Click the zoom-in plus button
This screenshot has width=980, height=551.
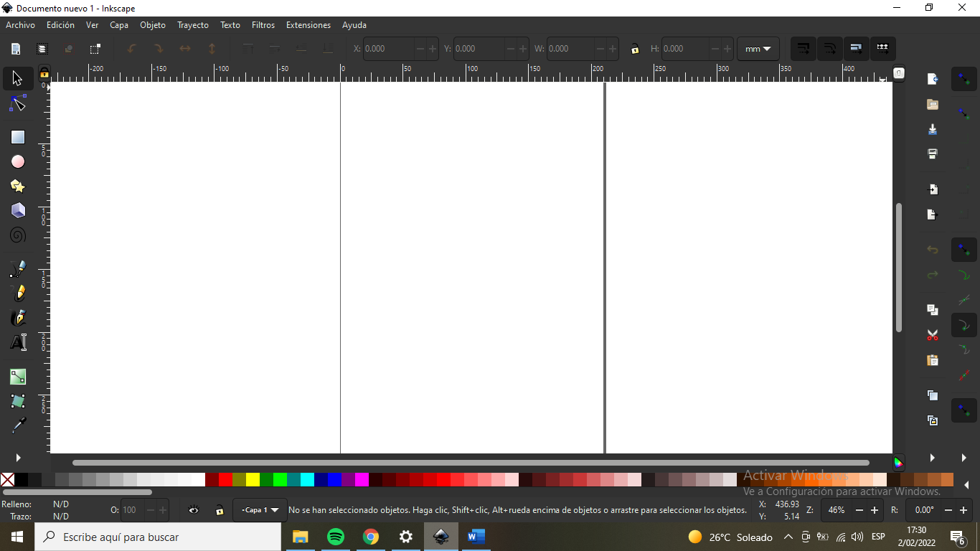point(875,510)
